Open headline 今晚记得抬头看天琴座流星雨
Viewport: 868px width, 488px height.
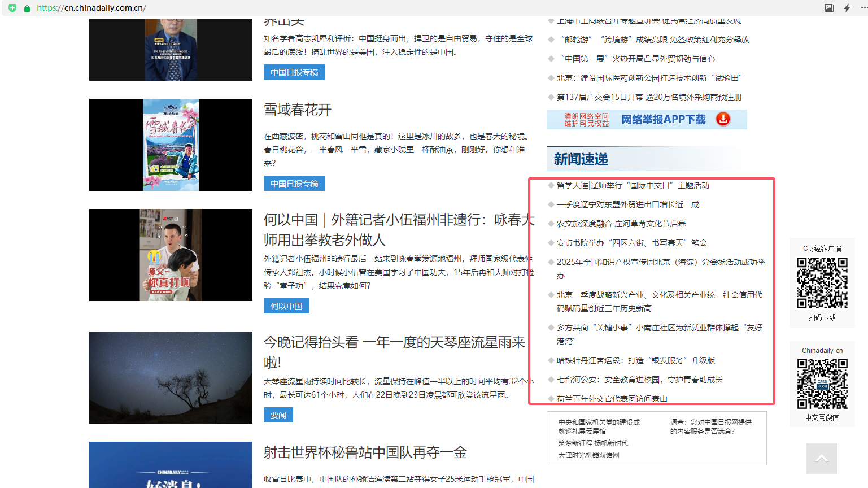click(x=395, y=352)
